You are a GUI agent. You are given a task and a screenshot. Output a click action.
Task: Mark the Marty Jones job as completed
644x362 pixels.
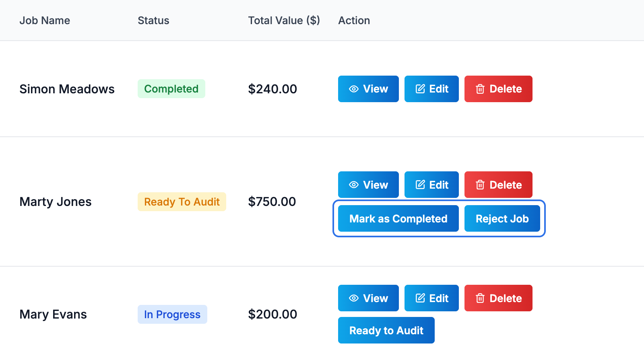(x=398, y=218)
